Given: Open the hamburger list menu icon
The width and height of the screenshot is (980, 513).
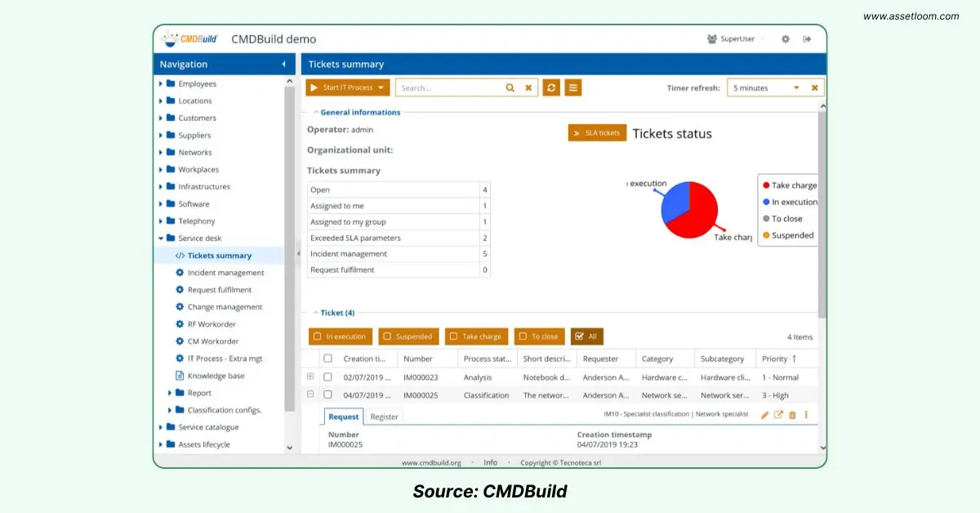Looking at the screenshot, I should tap(573, 87).
